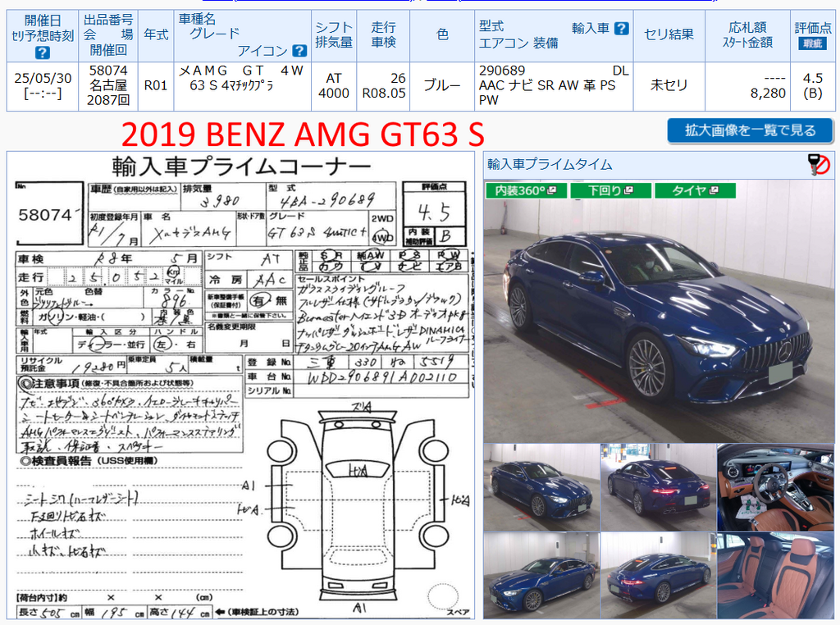Viewport: 840px width, 625px height.
Task: Click 色 column header
Action: click(442, 34)
